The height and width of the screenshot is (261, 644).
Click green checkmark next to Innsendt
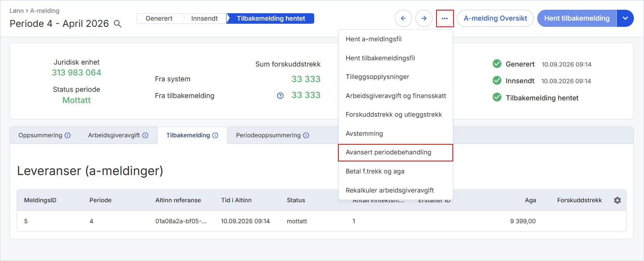coord(497,81)
